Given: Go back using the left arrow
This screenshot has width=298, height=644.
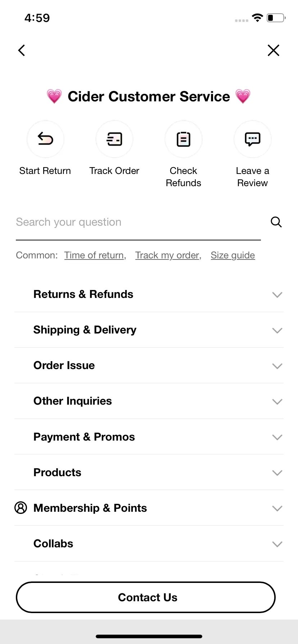Looking at the screenshot, I should tap(22, 50).
